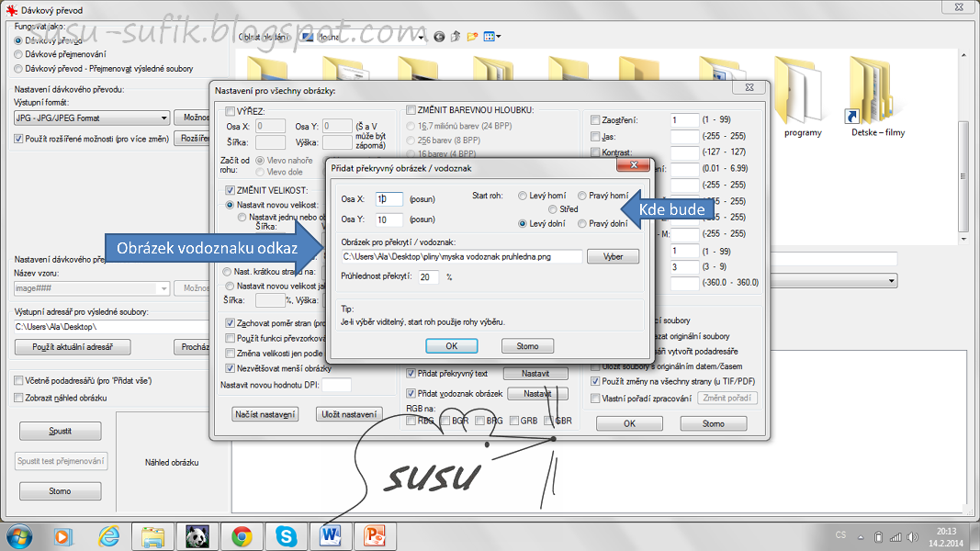Open Internet Explorer from taskbar
The width and height of the screenshot is (980, 551).
(x=108, y=536)
